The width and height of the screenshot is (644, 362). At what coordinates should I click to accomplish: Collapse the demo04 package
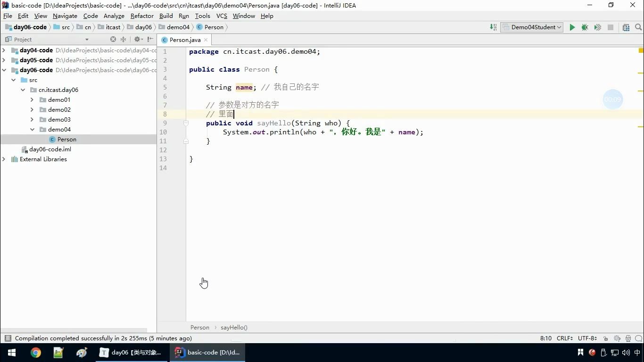point(32,130)
